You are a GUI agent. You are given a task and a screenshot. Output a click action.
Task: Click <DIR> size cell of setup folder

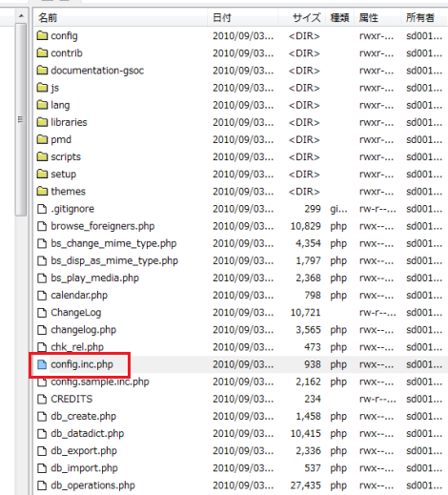tap(304, 174)
